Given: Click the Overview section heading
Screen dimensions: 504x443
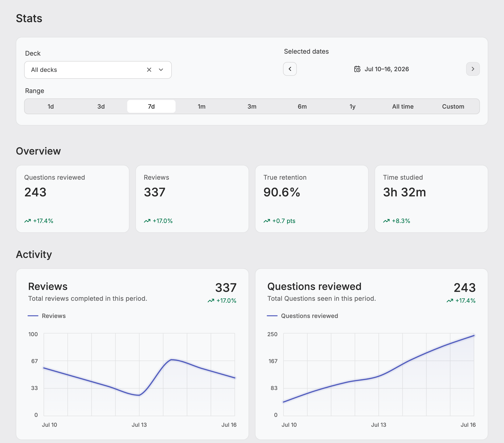Looking at the screenshot, I should coord(38,151).
